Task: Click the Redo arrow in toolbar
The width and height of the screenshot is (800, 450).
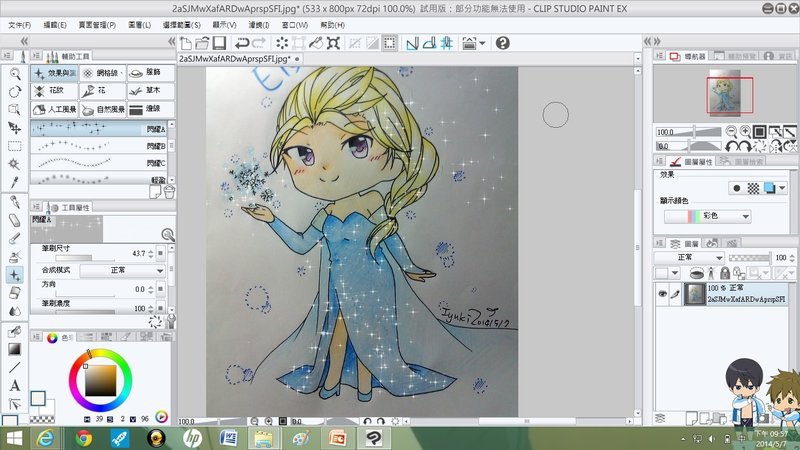Action: (259, 43)
